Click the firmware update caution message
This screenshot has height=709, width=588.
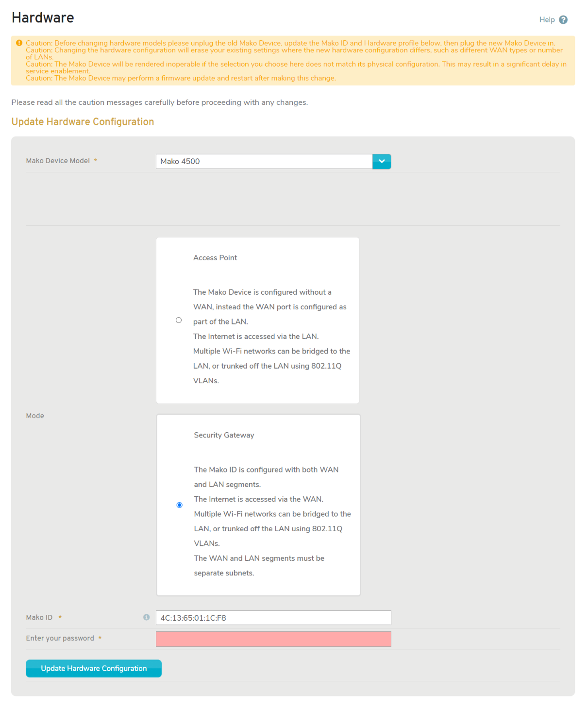(x=181, y=78)
